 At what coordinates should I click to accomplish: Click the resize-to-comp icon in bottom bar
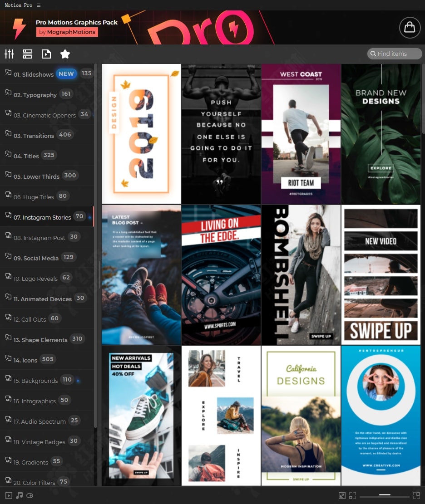(x=342, y=496)
